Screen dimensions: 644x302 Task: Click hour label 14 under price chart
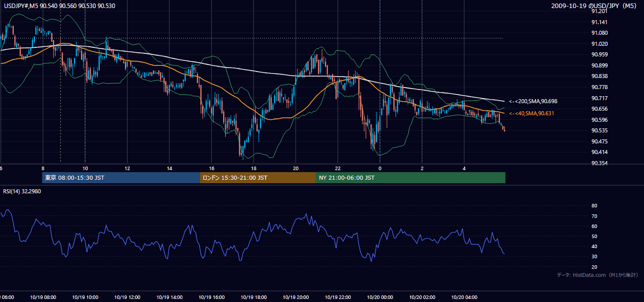point(169,169)
